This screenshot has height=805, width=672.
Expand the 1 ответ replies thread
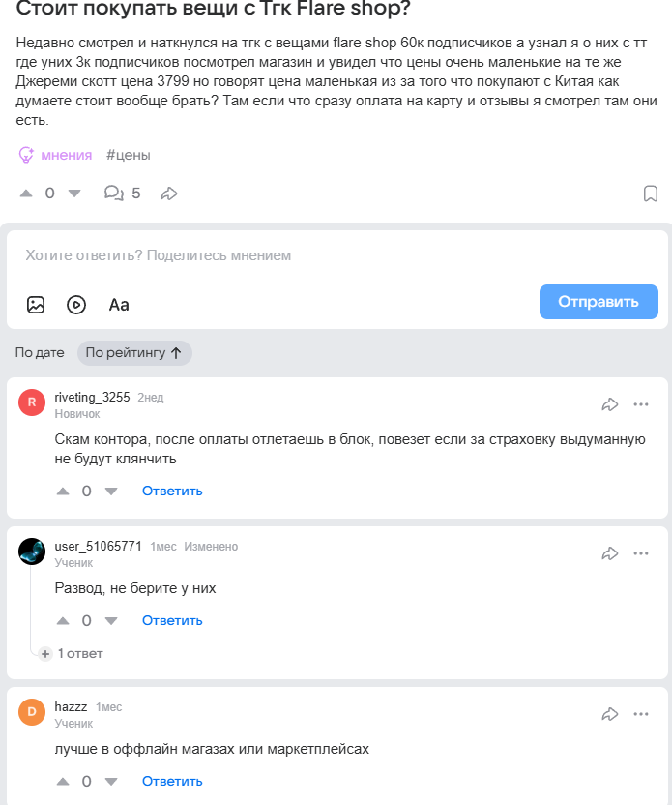pyautogui.click(x=73, y=654)
